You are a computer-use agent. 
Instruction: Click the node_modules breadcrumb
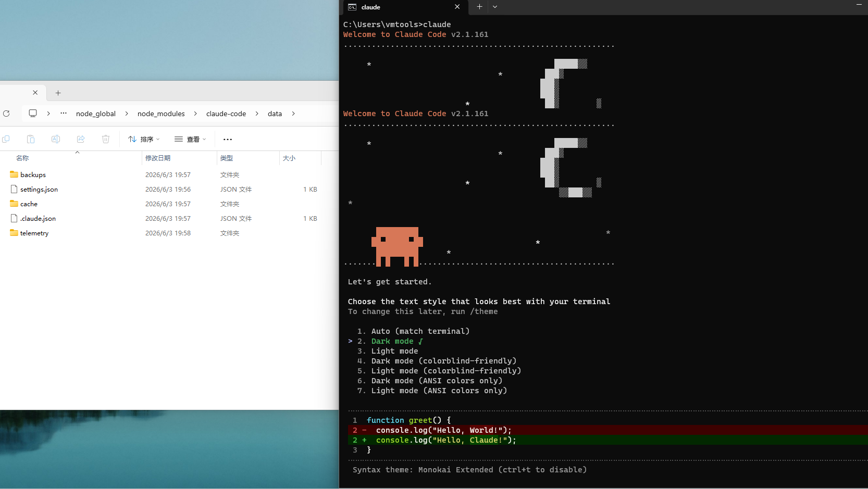pyautogui.click(x=161, y=114)
